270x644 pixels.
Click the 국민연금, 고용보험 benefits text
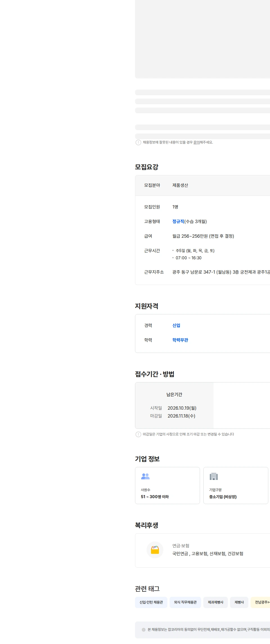pos(208,554)
